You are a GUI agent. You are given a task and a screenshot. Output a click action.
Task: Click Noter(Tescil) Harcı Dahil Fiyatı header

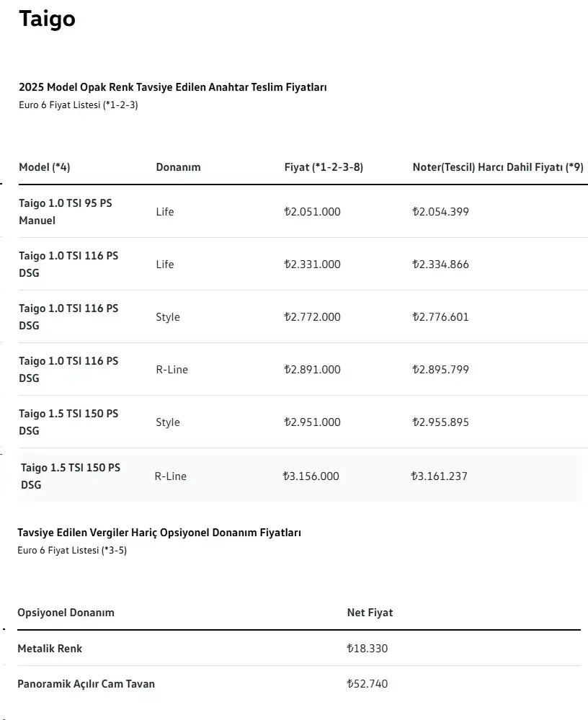498,167
